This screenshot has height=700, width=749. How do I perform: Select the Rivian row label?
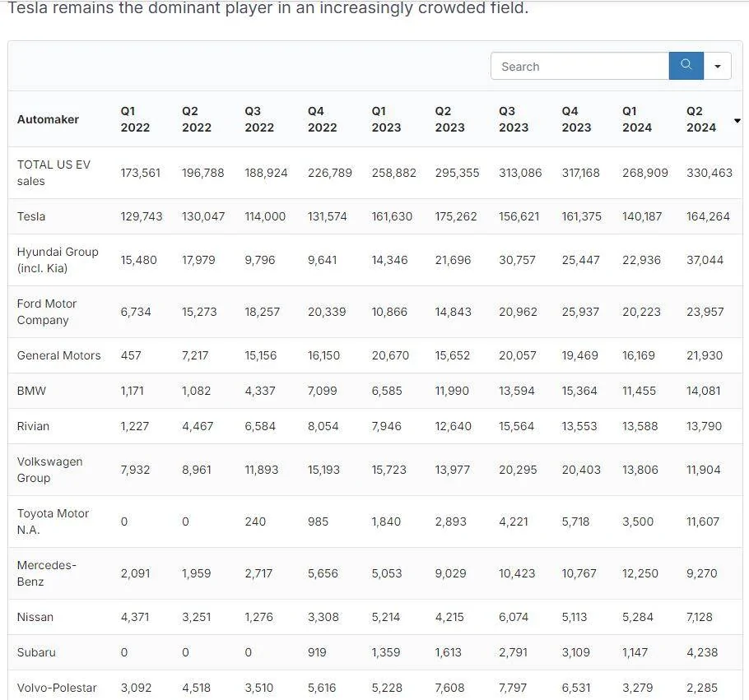click(x=33, y=426)
